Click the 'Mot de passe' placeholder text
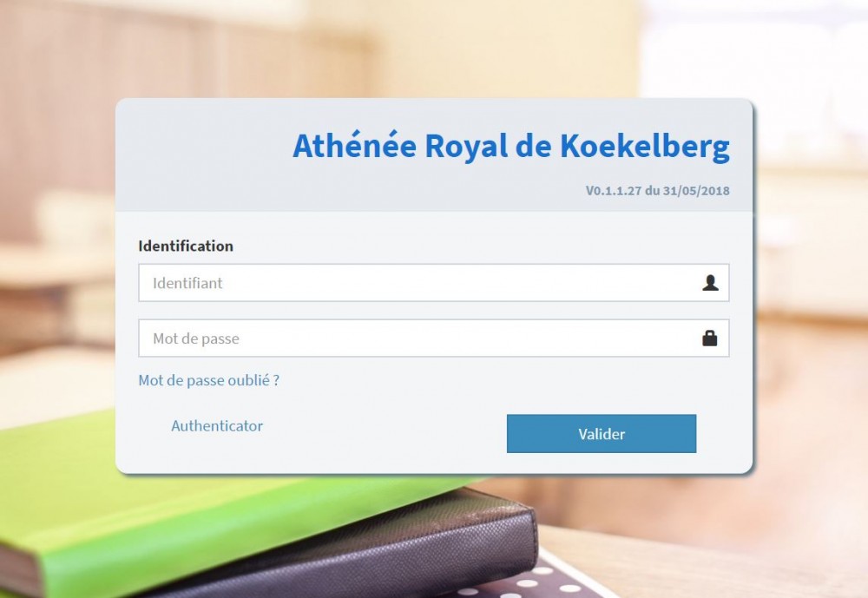The height and width of the screenshot is (598, 868). (196, 338)
